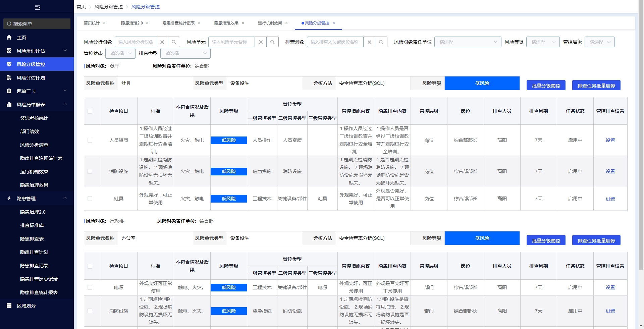Click 设置 link in the 人员资质 row

pos(610,140)
